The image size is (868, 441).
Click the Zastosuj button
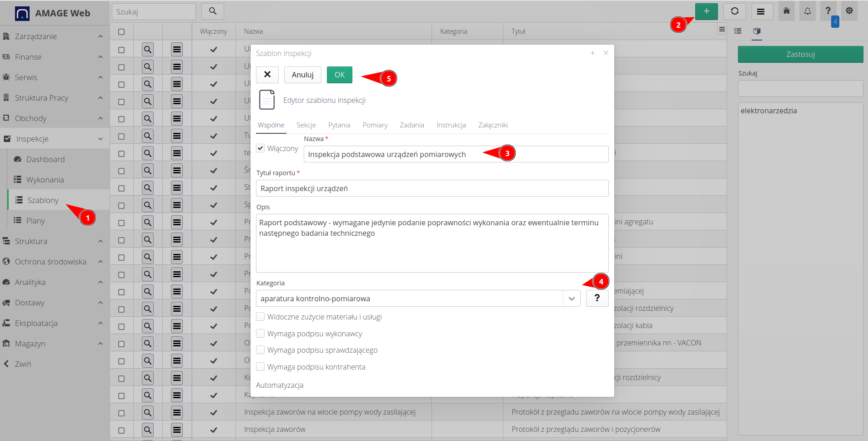tap(800, 54)
